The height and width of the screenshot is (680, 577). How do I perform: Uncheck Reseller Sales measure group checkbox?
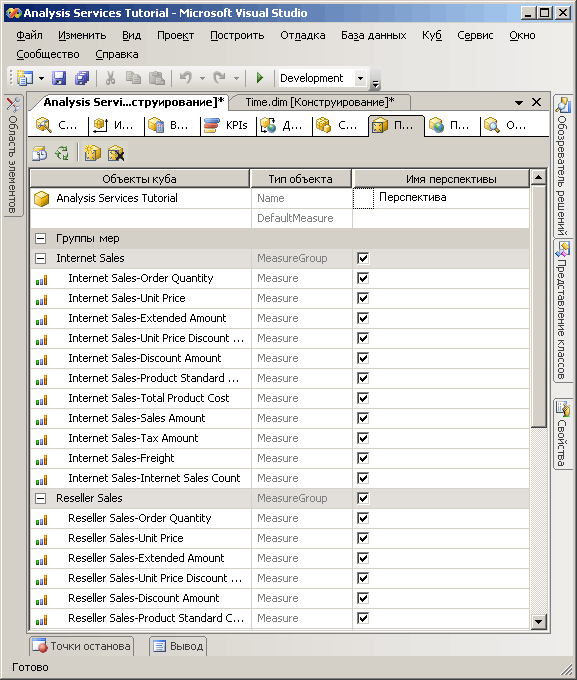[363, 498]
